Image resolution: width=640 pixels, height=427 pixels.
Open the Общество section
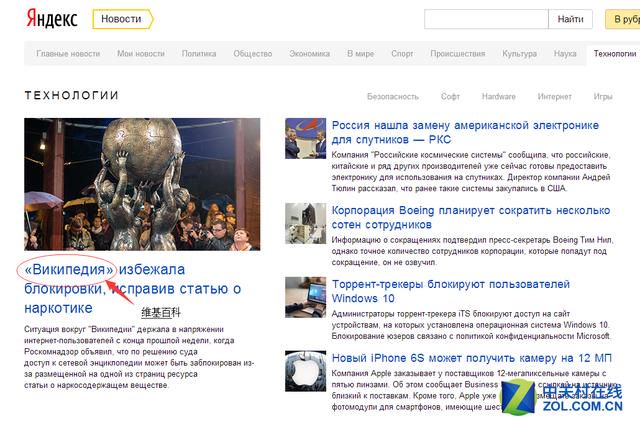click(253, 53)
